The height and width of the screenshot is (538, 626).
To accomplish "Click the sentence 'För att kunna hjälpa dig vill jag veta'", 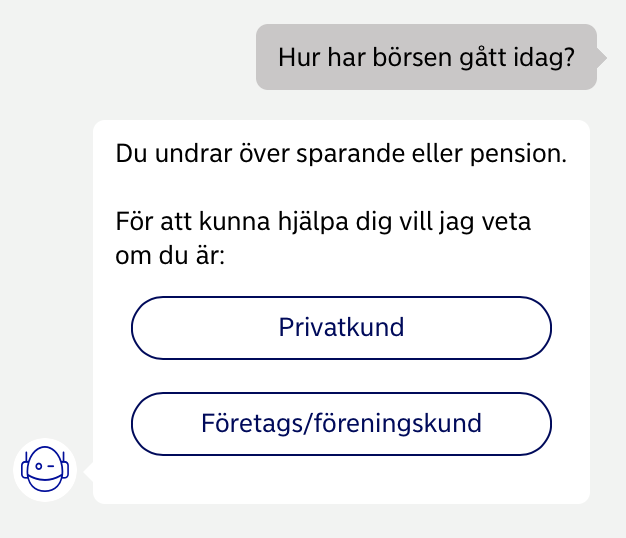I will pyautogui.click(x=323, y=222).
